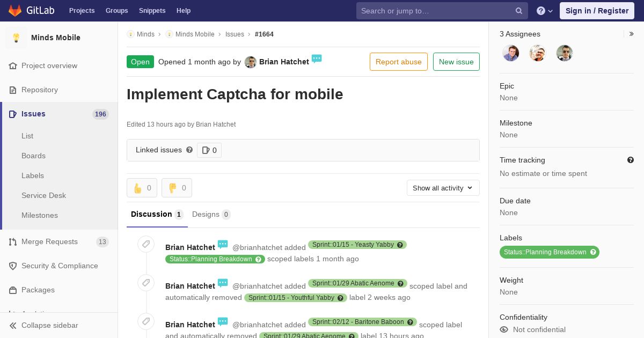Click Sign in / Register button

[597, 11]
